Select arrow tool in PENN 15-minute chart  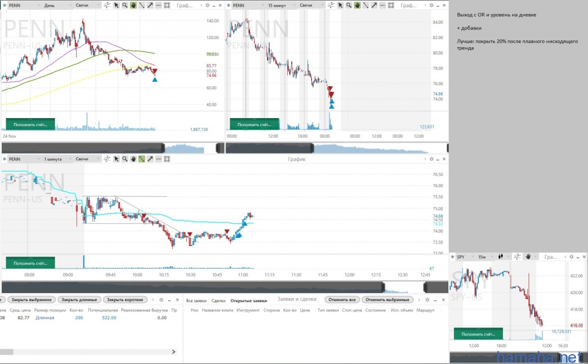click(374, 6)
